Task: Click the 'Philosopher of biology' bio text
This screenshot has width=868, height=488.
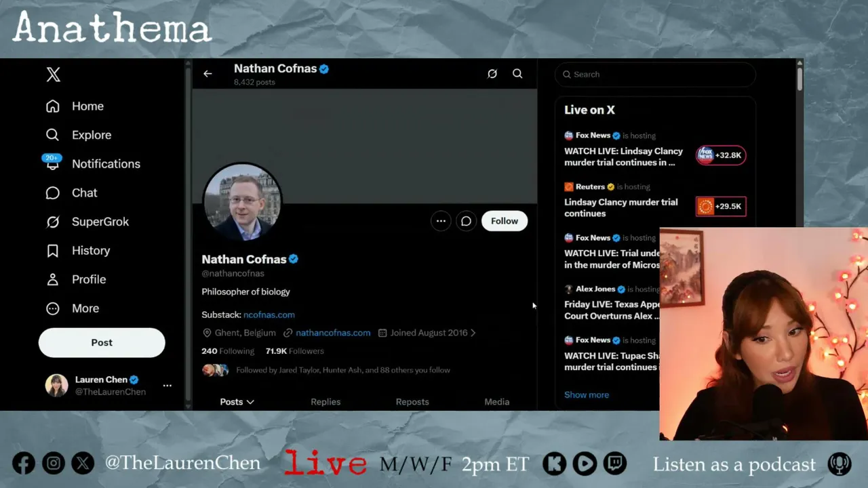Action: [x=245, y=291]
